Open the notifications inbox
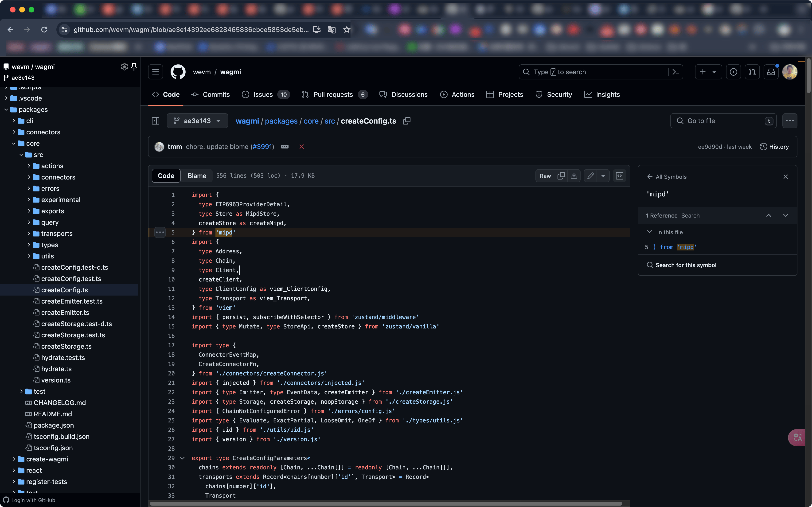The height and width of the screenshot is (507, 812). click(x=771, y=72)
